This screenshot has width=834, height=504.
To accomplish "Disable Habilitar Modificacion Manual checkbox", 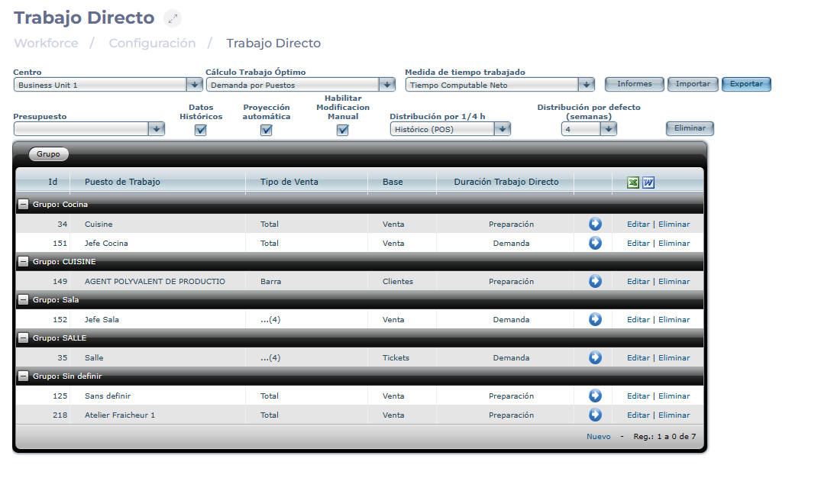I will coord(343,130).
